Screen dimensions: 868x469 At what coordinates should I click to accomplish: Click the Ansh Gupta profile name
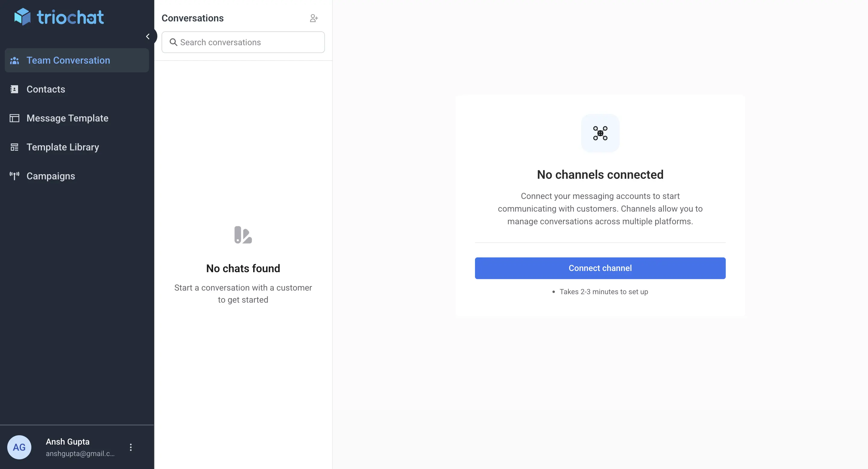click(x=68, y=441)
